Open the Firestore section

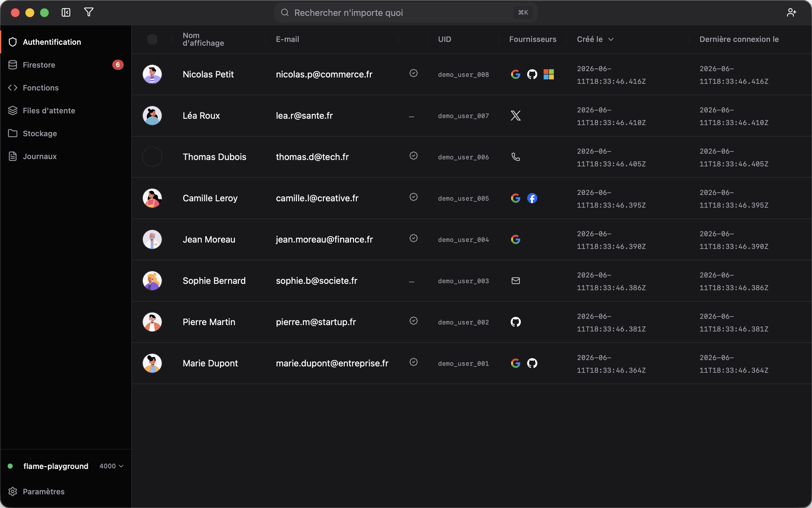66,65
